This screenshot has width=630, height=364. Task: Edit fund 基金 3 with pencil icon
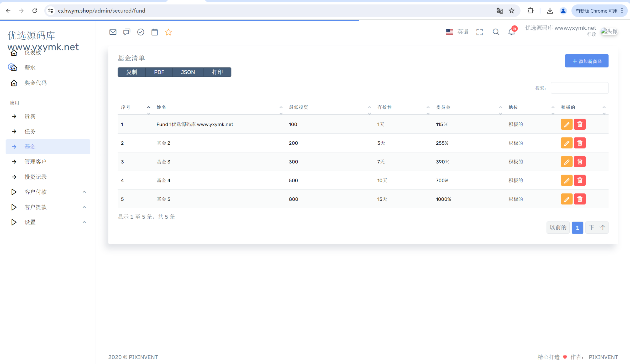pyautogui.click(x=566, y=162)
